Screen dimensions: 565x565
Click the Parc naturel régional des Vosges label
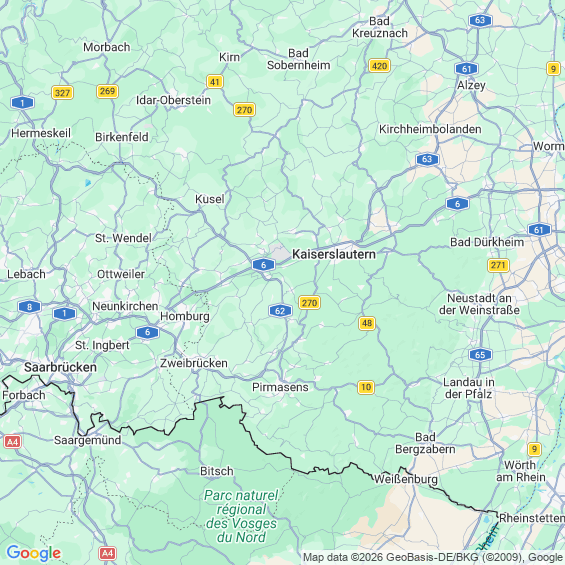click(241, 516)
